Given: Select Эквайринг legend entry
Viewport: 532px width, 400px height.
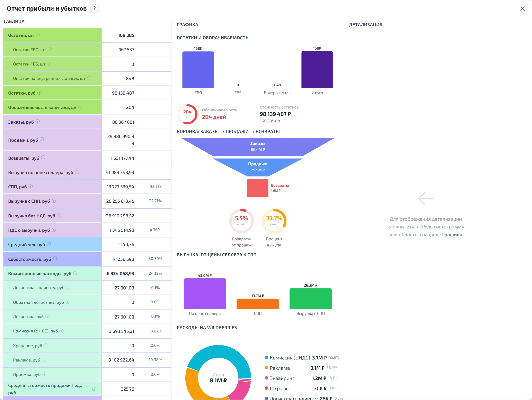Looking at the screenshot, I should pyautogui.click(x=301, y=378).
